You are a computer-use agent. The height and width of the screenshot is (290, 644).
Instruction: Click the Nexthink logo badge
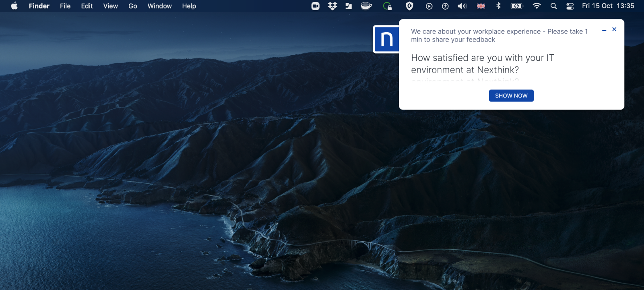(x=386, y=39)
